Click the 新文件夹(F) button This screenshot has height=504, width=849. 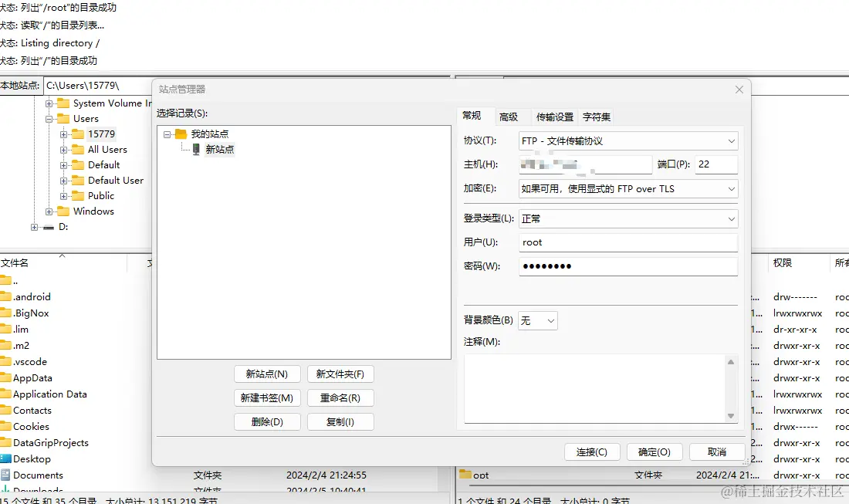340,374
